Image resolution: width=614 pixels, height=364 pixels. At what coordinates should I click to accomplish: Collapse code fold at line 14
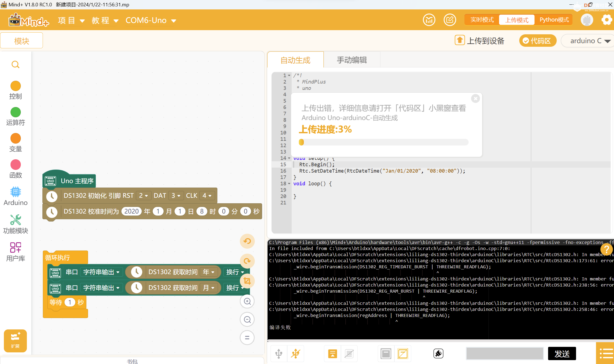pos(289,158)
